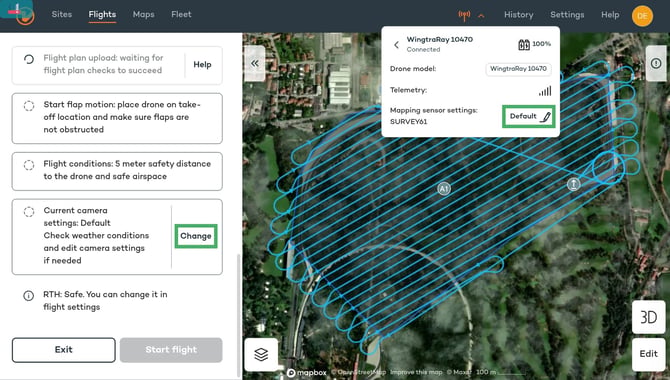
Task: Edit mapping sensor settings via Default button
Action: 529,116
